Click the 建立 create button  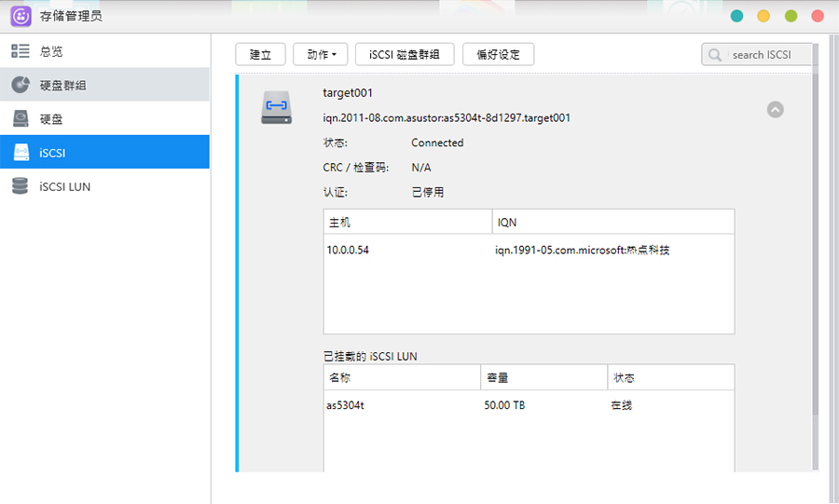click(261, 55)
